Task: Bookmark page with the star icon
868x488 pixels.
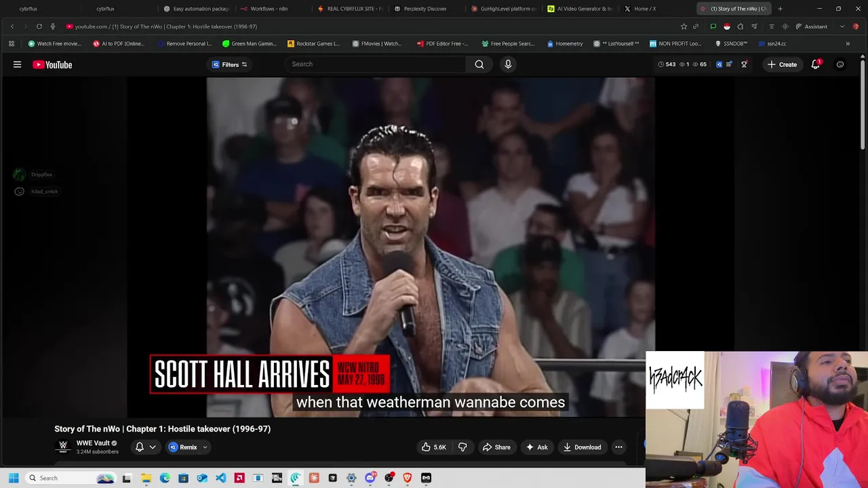Action: (684, 26)
